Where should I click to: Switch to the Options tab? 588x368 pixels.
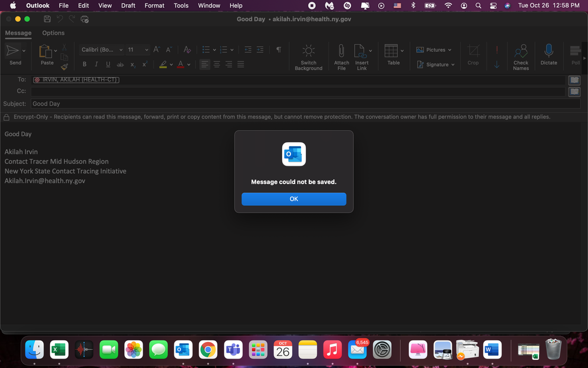point(53,33)
